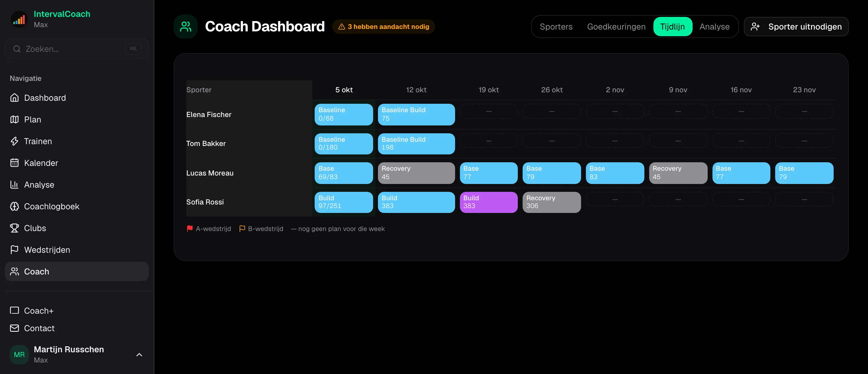Open Elena Fischer's Baseline Build 75 block
The height and width of the screenshot is (374, 868).
pyautogui.click(x=416, y=115)
